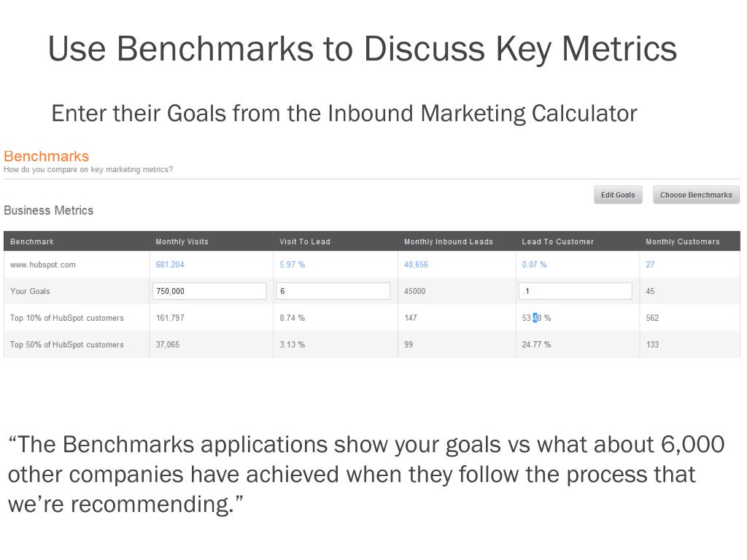The height and width of the screenshot is (560, 747).
Task: Open the 681,204 monthly visits link
Action: click(x=170, y=264)
